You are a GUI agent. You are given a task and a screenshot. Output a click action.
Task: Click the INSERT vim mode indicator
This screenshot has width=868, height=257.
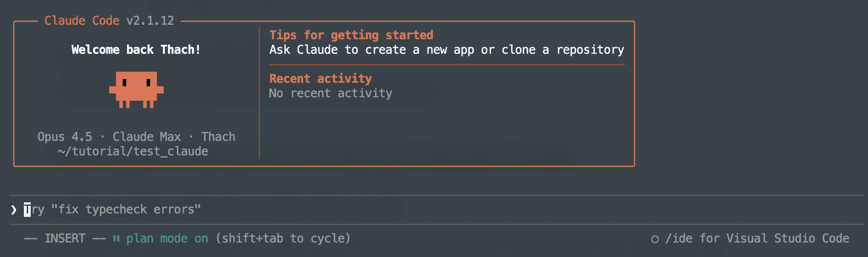point(65,238)
